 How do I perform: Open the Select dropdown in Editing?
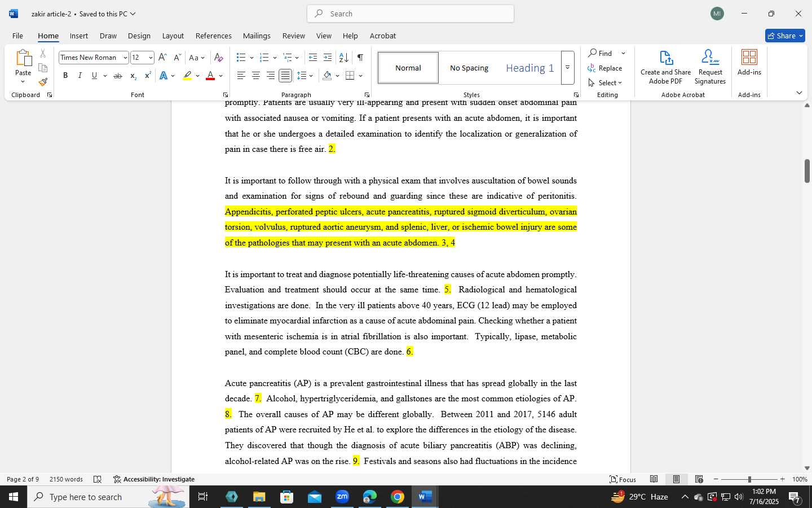[605, 83]
